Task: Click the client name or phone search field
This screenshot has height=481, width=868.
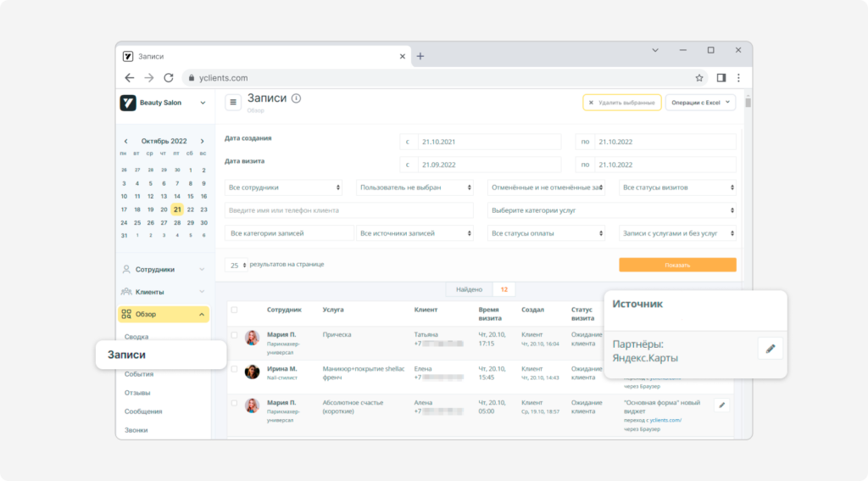Action: (348, 210)
